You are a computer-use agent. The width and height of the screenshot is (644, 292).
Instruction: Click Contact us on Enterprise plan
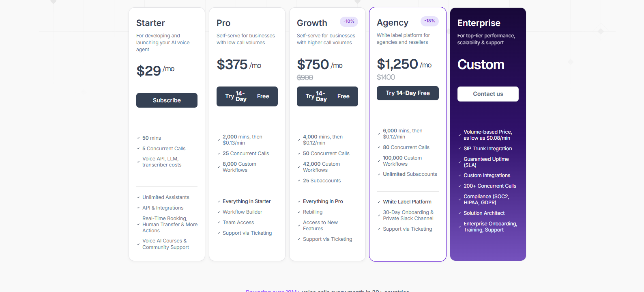[x=488, y=94]
